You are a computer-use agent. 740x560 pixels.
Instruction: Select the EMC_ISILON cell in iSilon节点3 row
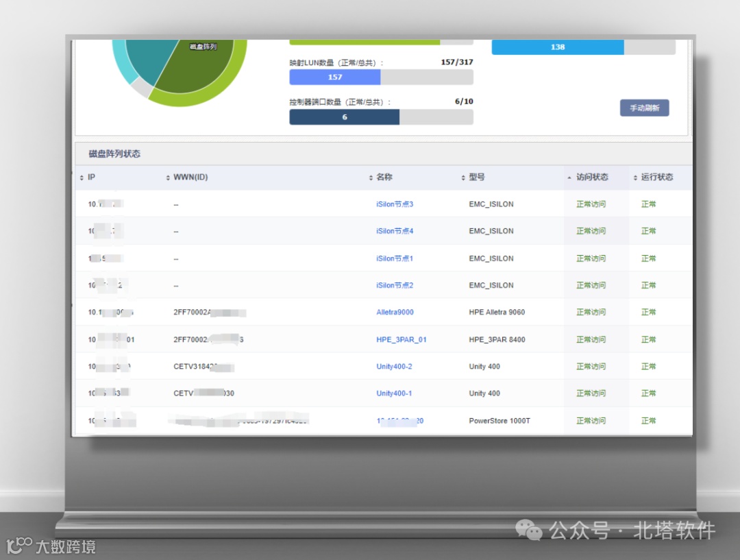[491, 204]
